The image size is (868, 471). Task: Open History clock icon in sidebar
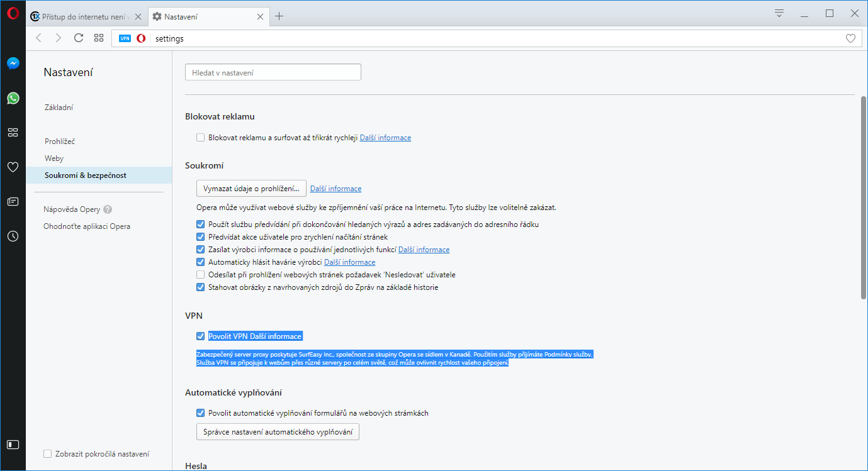tap(13, 236)
